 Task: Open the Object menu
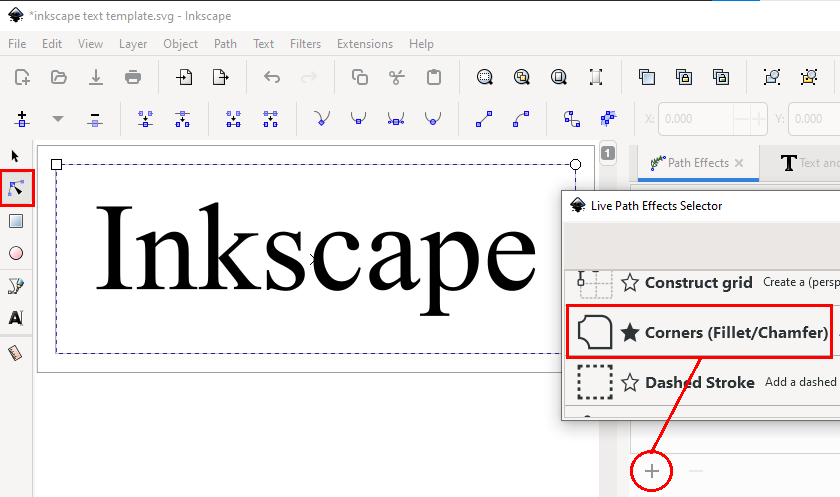pyautogui.click(x=181, y=44)
